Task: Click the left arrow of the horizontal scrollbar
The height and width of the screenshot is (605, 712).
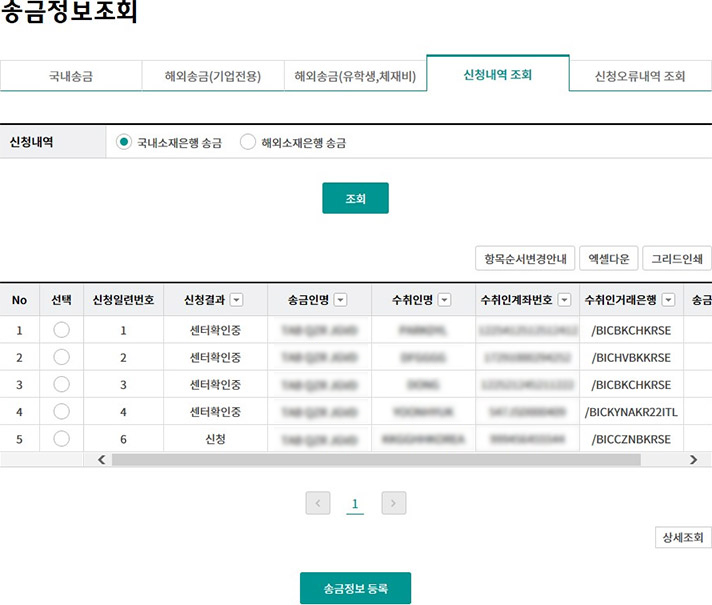Action: coord(100,460)
